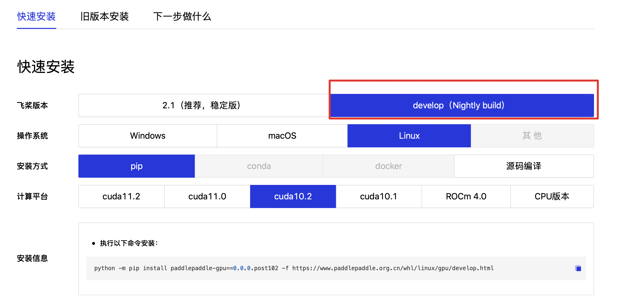This screenshot has height=300, width=644.
Task: Select the develop (Nightly build) version
Action: point(461,105)
